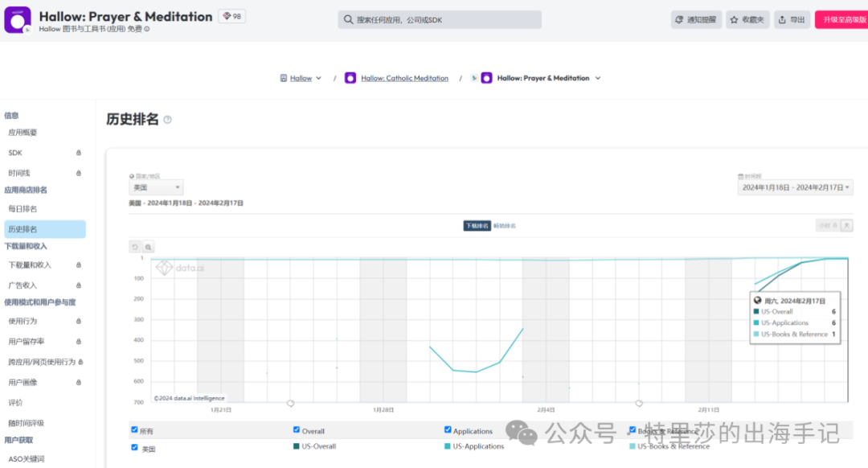Click the right timeline range handle

click(x=639, y=403)
